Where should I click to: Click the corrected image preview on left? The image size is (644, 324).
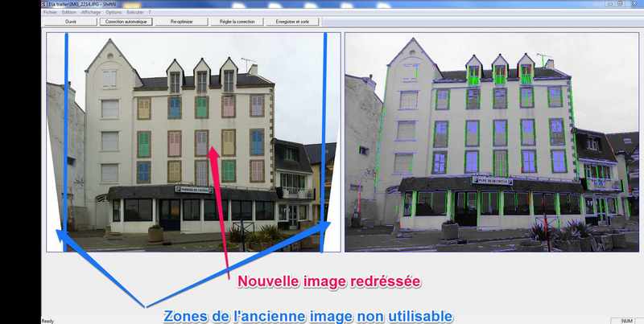point(193,142)
